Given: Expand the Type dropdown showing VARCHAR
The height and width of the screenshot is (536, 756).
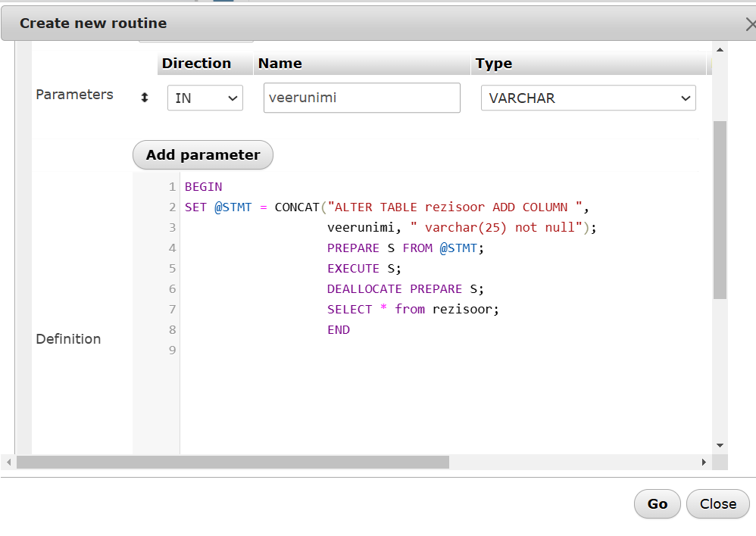Looking at the screenshot, I should tap(588, 98).
